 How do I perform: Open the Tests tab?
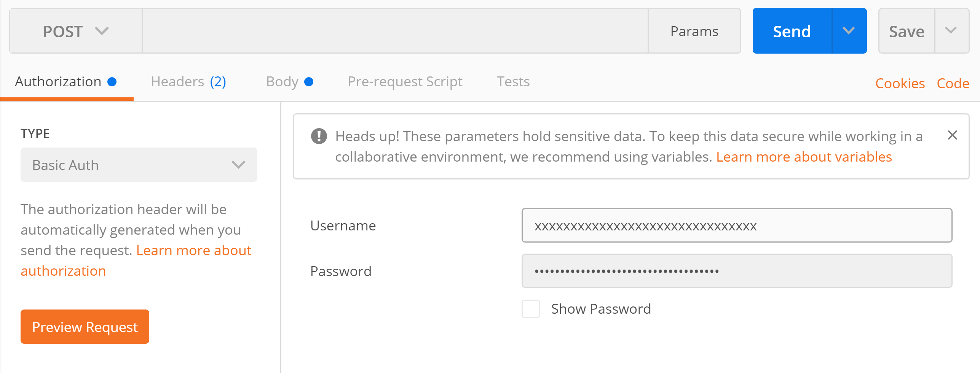(x=513, y=82)
